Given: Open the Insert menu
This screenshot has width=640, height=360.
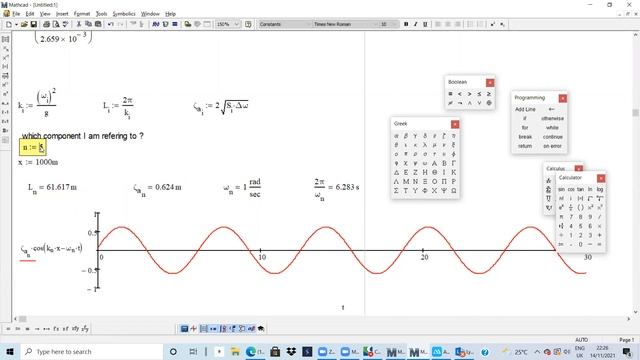Looking at the screenshot, I should coord(62,14).
